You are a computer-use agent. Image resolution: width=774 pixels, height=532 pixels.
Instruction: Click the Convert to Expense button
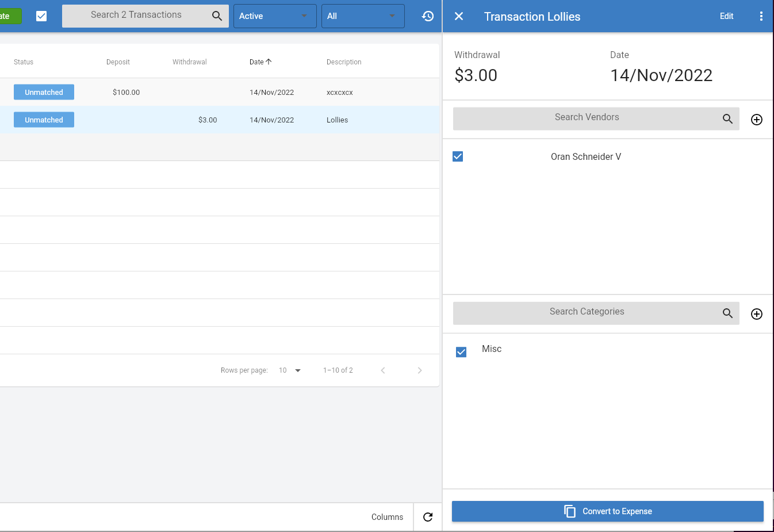608,511
